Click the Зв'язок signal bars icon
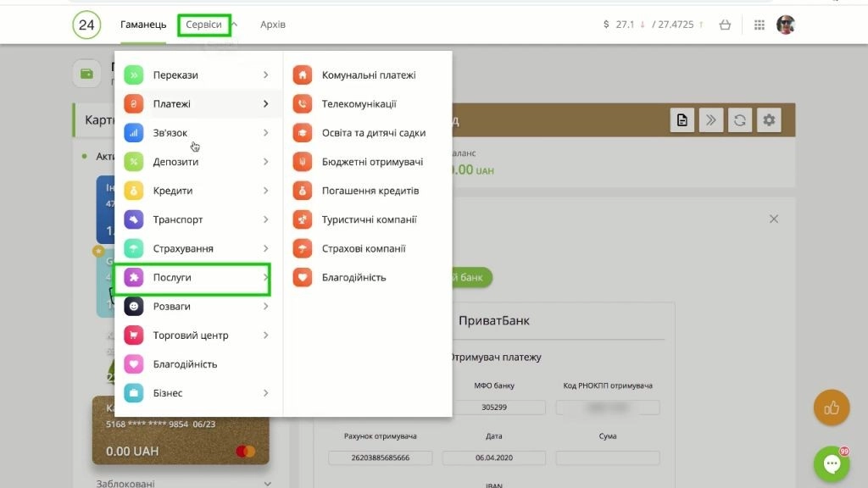868x488 pixels. (x=133, y=133)
